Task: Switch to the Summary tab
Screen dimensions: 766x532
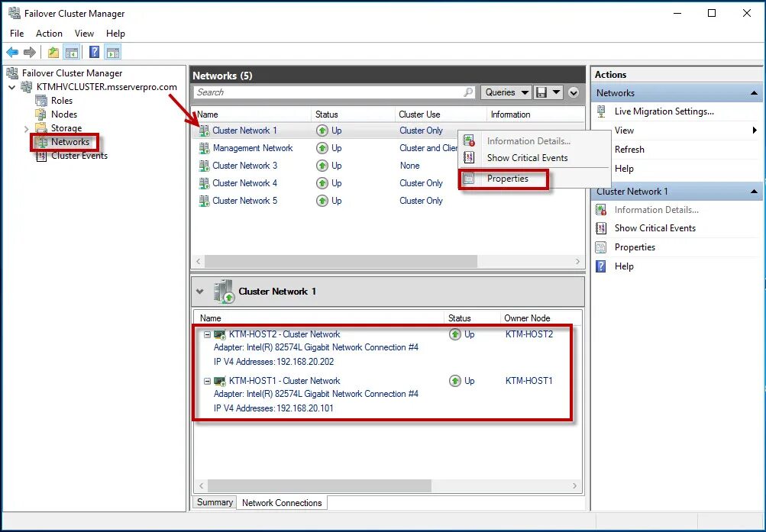Action: (x=215, y=502)
